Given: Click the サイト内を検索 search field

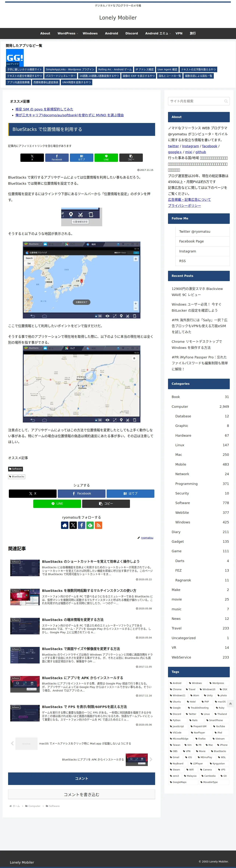Looking at the screenshot, I should (199, 101).
